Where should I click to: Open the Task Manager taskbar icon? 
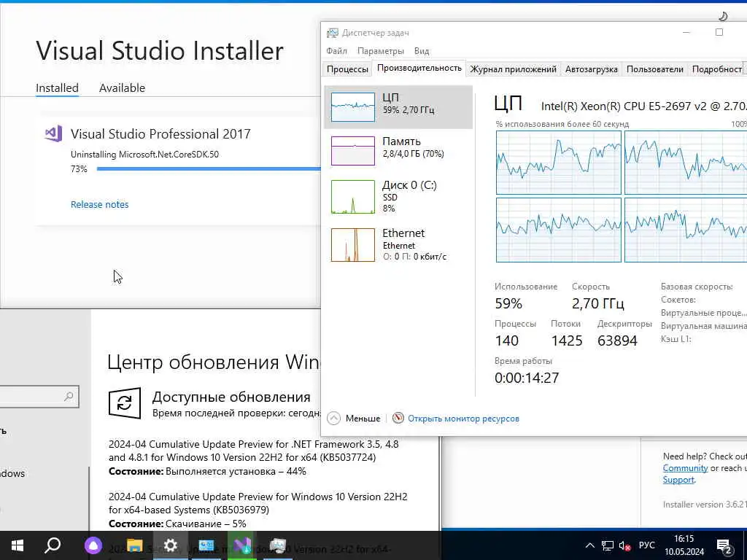point(278,545)
